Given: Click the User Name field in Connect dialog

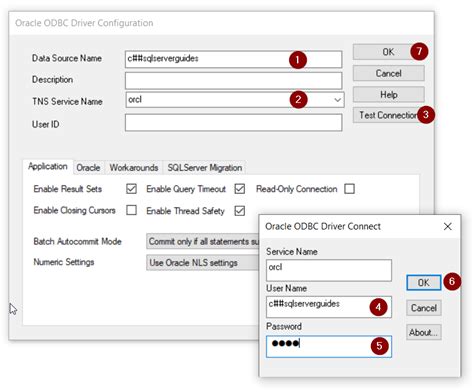Looking at the screenshot, I should pyautogui.click(x=329, y=307).
